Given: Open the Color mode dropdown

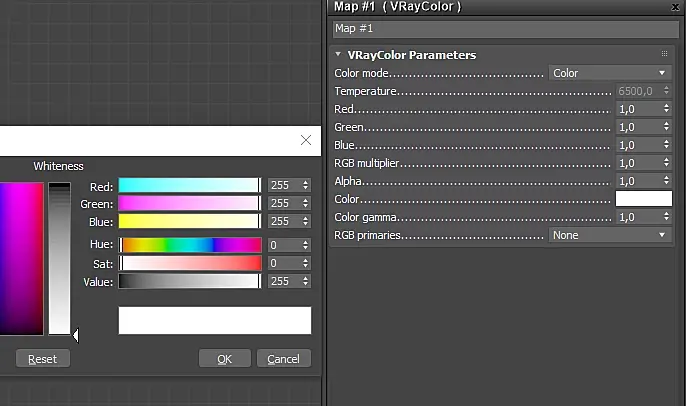Looking at the screenshot, I should (x=609, y=73).
